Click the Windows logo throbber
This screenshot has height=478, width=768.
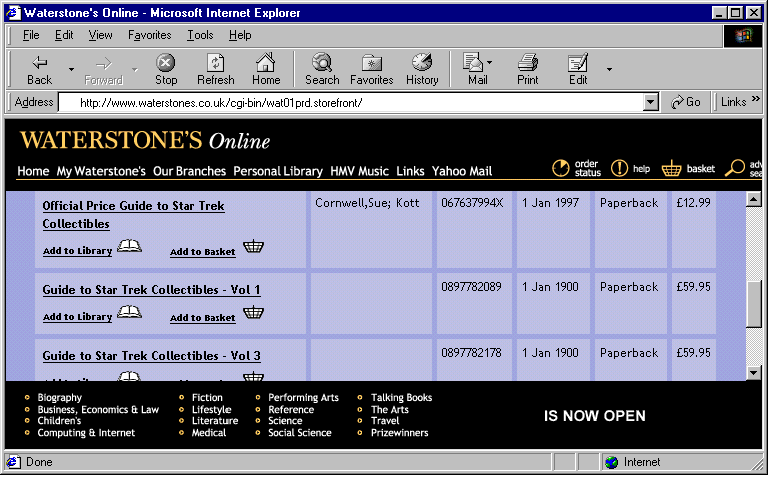pos(743,36)
